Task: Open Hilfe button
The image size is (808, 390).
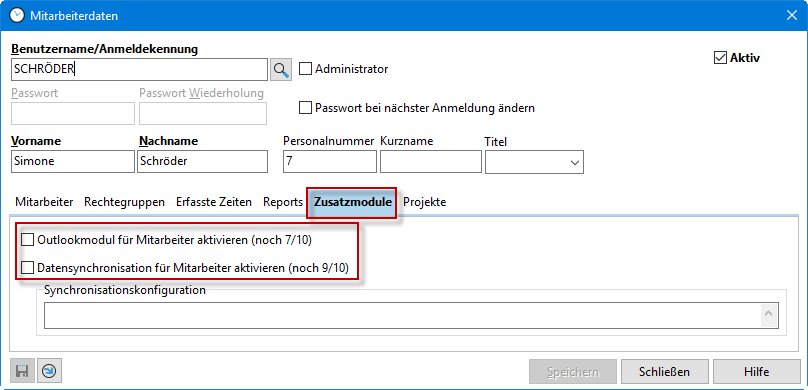Action: (756, 371)
